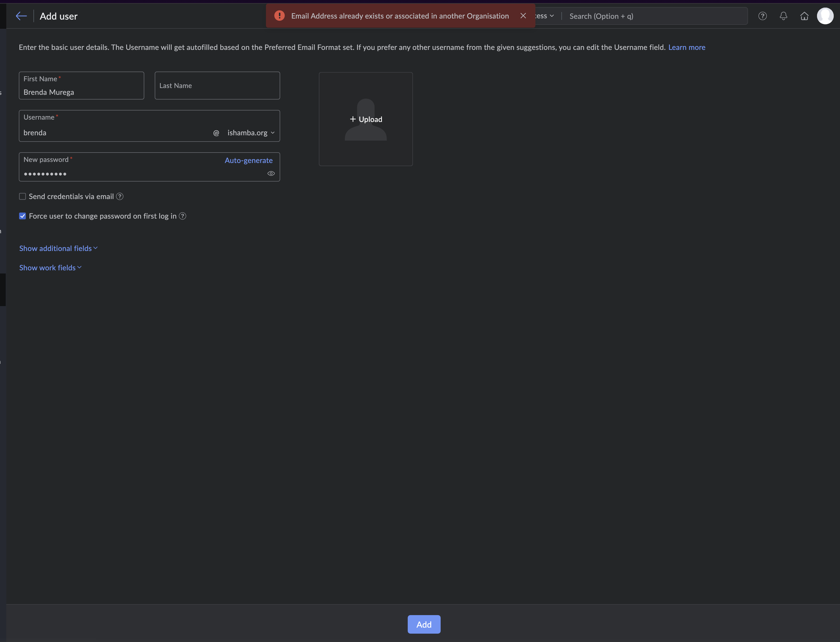Click the back arrow icon
Image resolution: width=840 pixels, height=642 pixels.
(x=21, y=16)
